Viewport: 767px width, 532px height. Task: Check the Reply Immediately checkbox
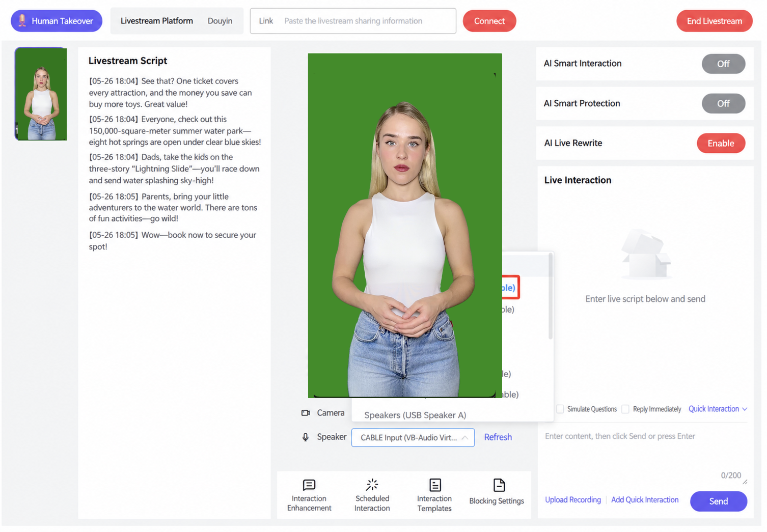click(625, 409)
